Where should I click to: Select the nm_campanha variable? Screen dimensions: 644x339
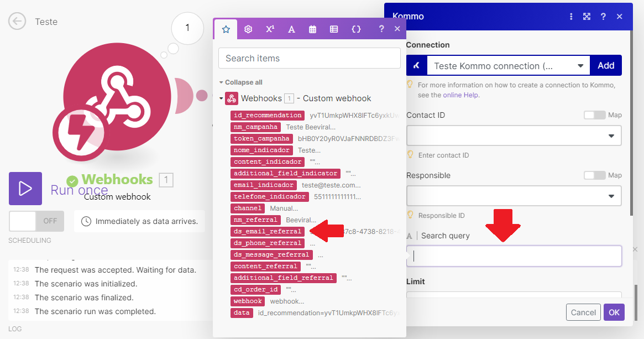click(x=255, y=127)
